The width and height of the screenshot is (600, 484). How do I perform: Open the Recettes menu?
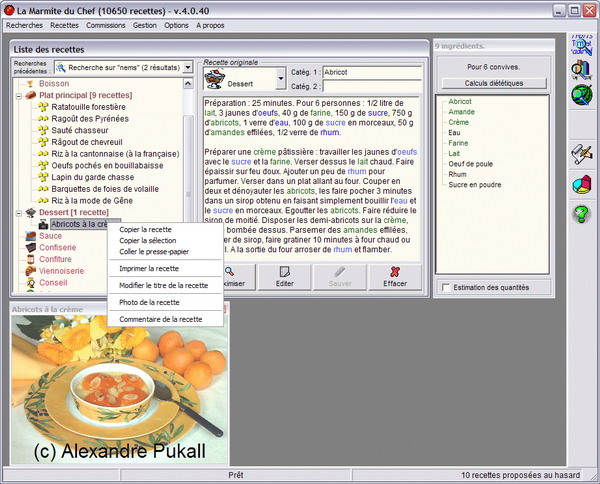point(64,25)
